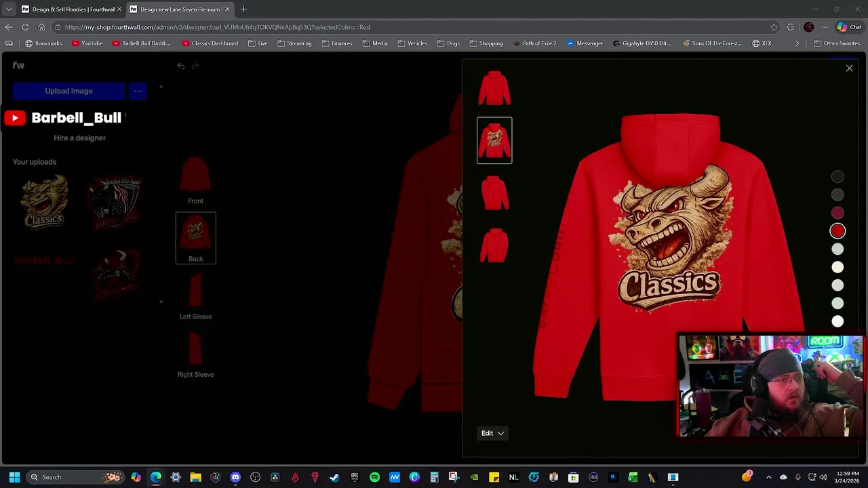
Task: Open browser extensions menu
Action: coord(790,27)
